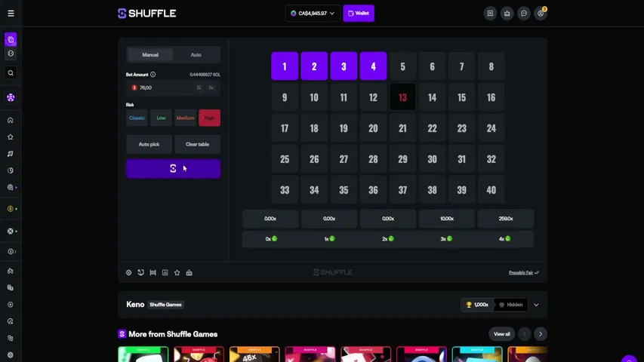Viewport: 644px width, 362px height.
Task: Deselect Keno number 2
Action: pyautogui.click(x=314, y=66)
